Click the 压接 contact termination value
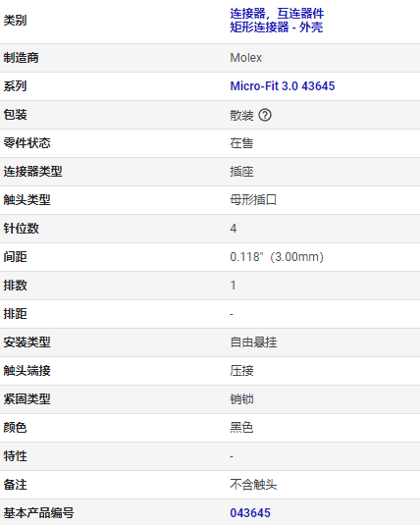Screen dimensions: 420x525 tap(241, 371)
